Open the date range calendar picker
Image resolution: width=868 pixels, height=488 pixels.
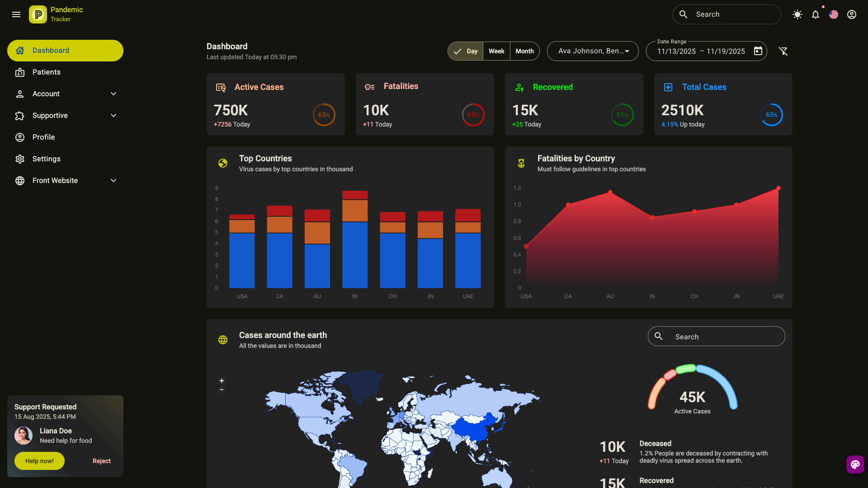[758, 51]
